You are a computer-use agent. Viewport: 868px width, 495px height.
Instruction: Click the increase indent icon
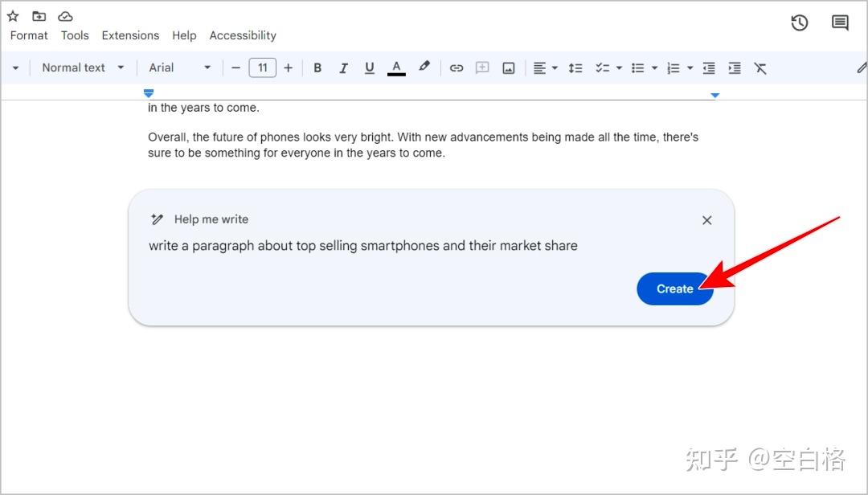click(735, 68)
